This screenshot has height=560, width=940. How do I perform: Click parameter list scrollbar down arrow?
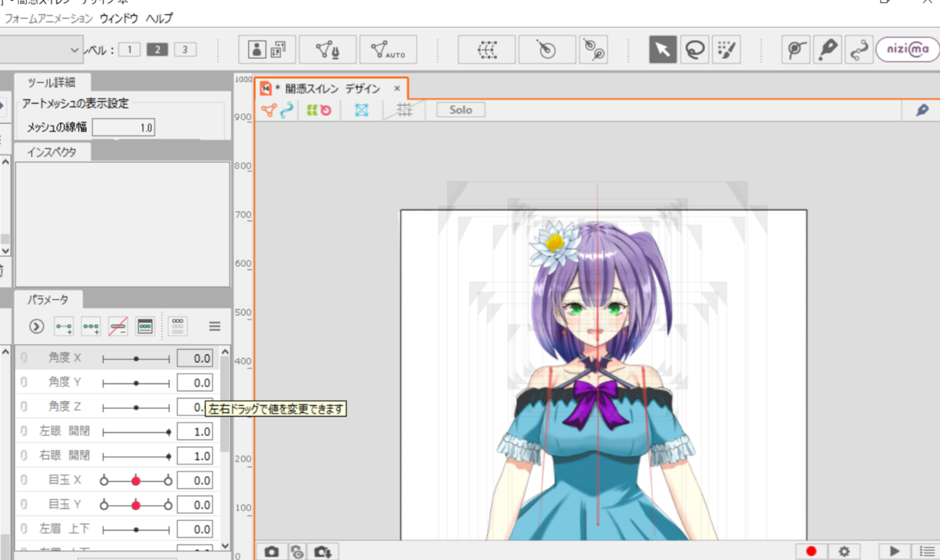[x=226, y=545]
